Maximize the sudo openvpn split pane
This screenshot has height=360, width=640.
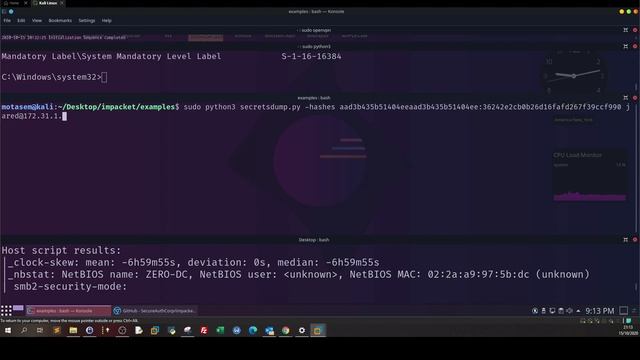[626, 30]
